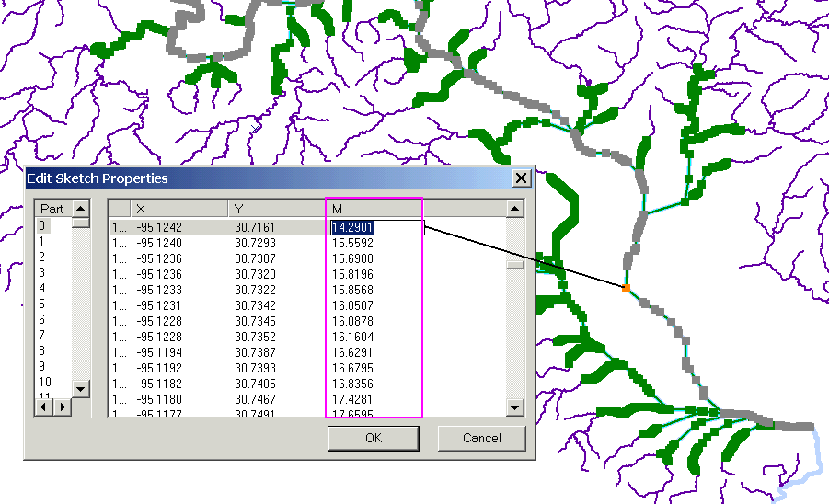Choose part 10 in the Part list

(44, 382)
